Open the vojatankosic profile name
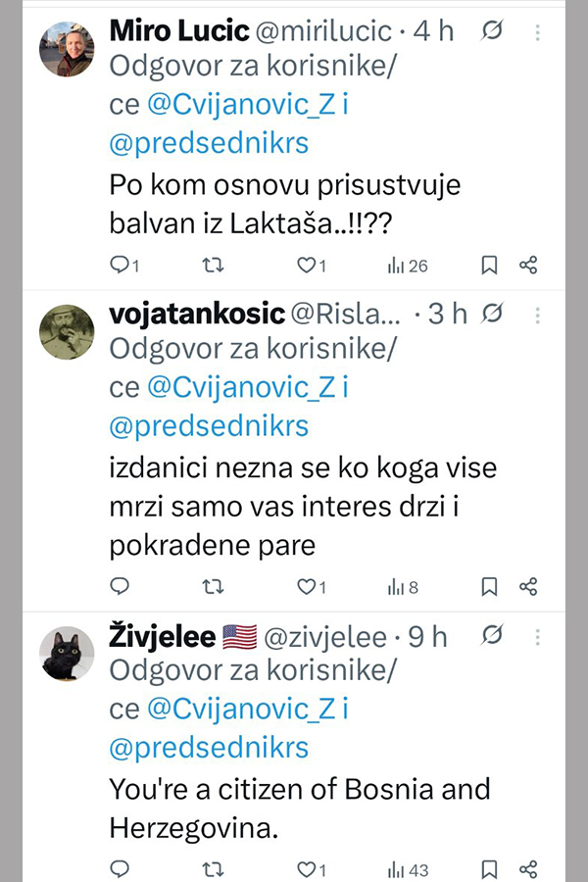Viewport: 588px width, 882px height. (x=197, y=314)
